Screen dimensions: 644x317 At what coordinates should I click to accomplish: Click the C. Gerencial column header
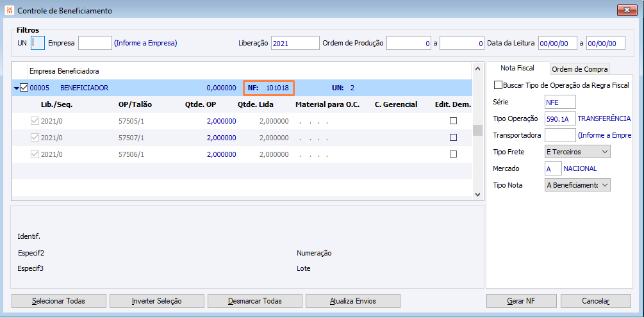(x=396, y=105)
